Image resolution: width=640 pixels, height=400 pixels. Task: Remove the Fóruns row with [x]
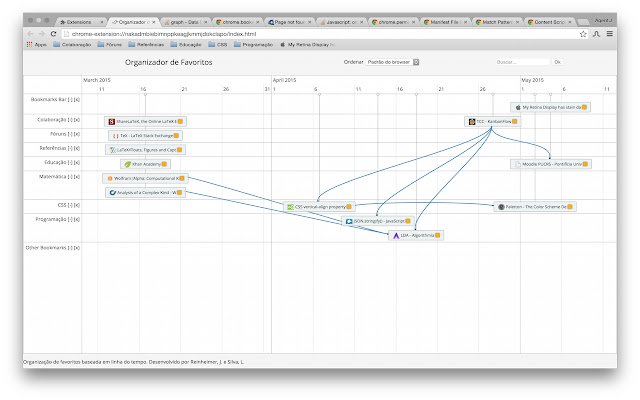[77, 134]
